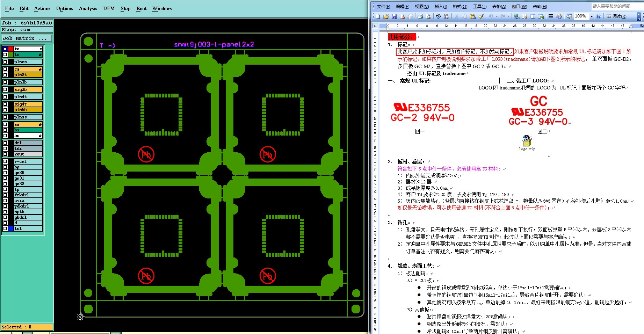The image size is (644, 334).
Task: Toggle the checkbox for layer plncs
Action: click(x=5, y=62)
